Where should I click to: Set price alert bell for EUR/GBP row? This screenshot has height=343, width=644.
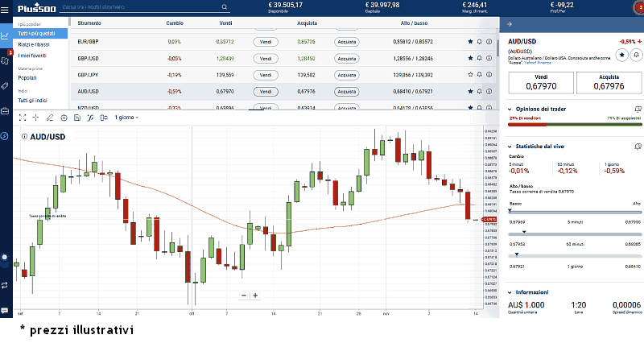tap(479, 41)
